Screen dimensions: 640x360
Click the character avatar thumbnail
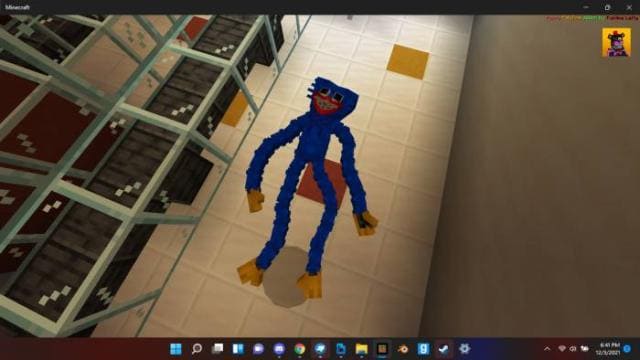616,42
